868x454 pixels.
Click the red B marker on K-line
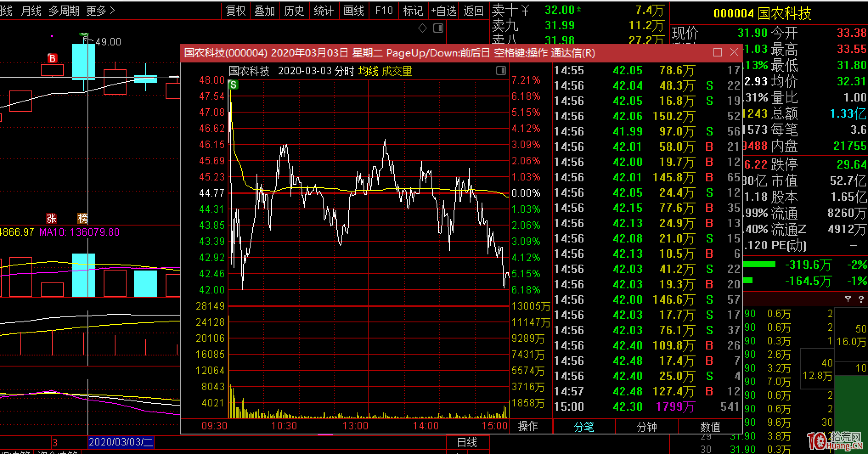pyautogui.click(x=52, y=58)
